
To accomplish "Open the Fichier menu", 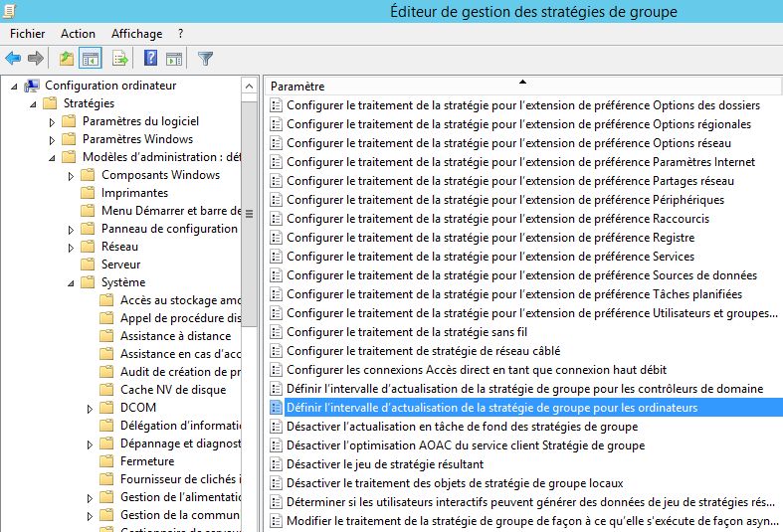I will coord(28,34).
